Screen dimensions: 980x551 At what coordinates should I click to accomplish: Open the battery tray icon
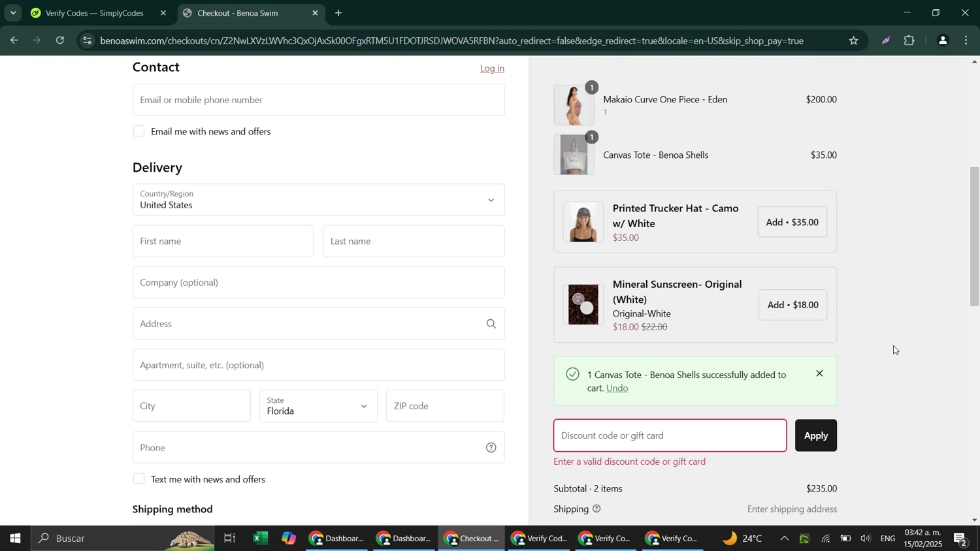845,539
